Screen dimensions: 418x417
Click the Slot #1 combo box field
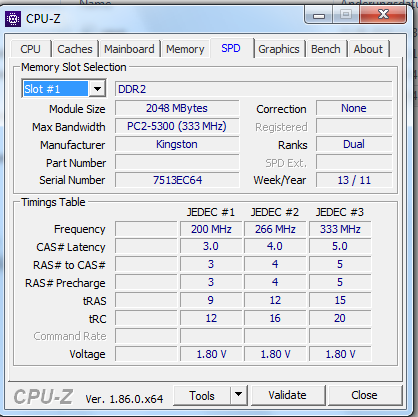(64, 89)
